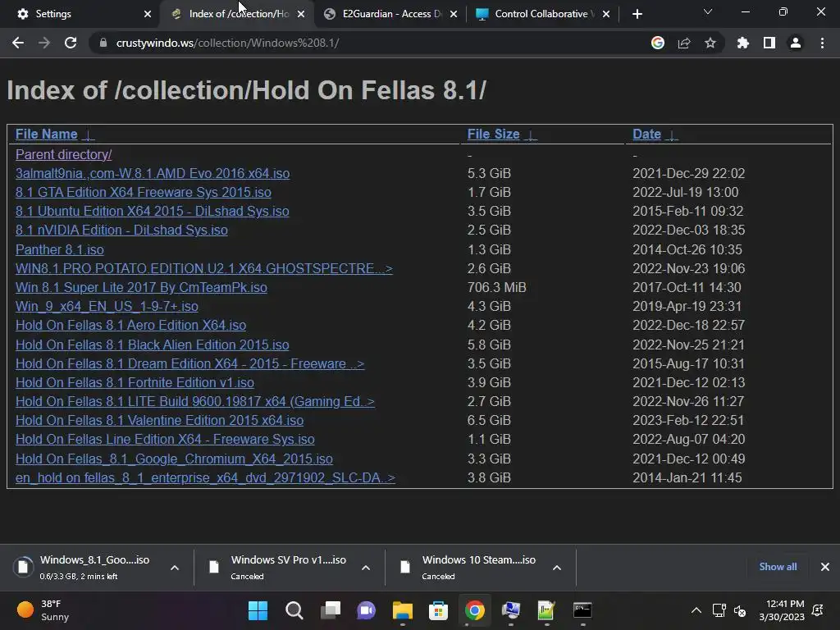Open 8.1 GTA Edition X64 iso link

(x=143, y=192)
